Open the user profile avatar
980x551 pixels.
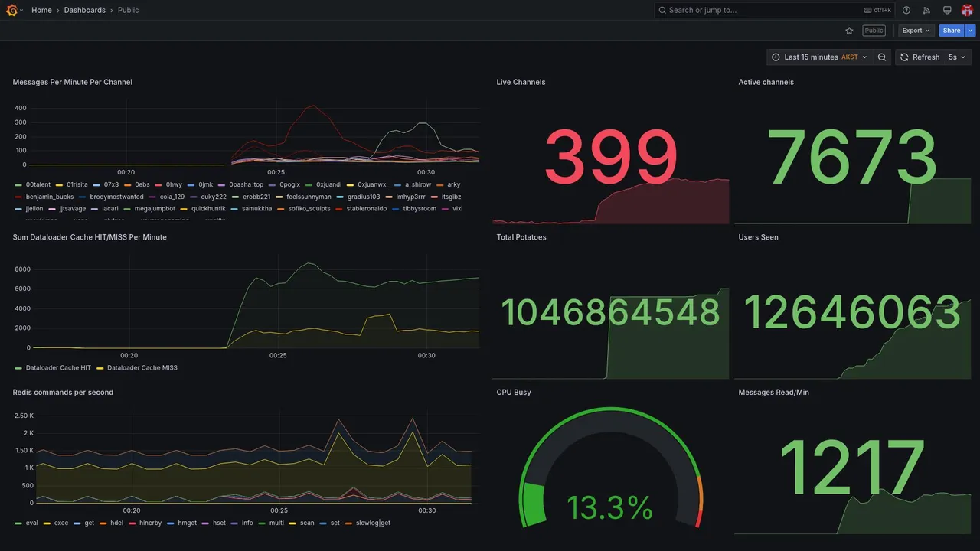click(967, 10)
